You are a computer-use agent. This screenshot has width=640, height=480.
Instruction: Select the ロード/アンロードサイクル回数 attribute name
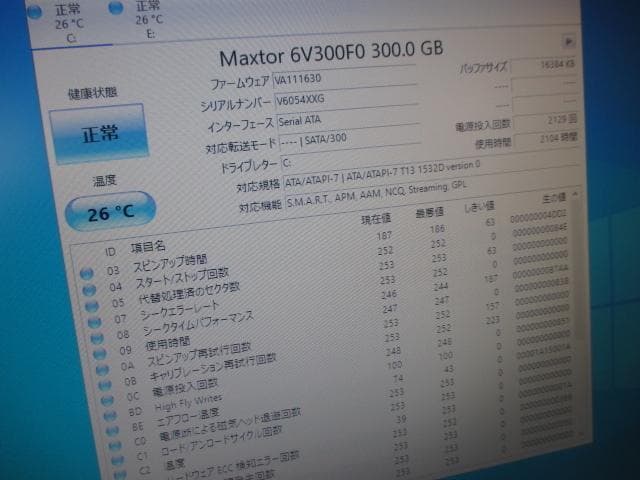click(x=222, y=441)
